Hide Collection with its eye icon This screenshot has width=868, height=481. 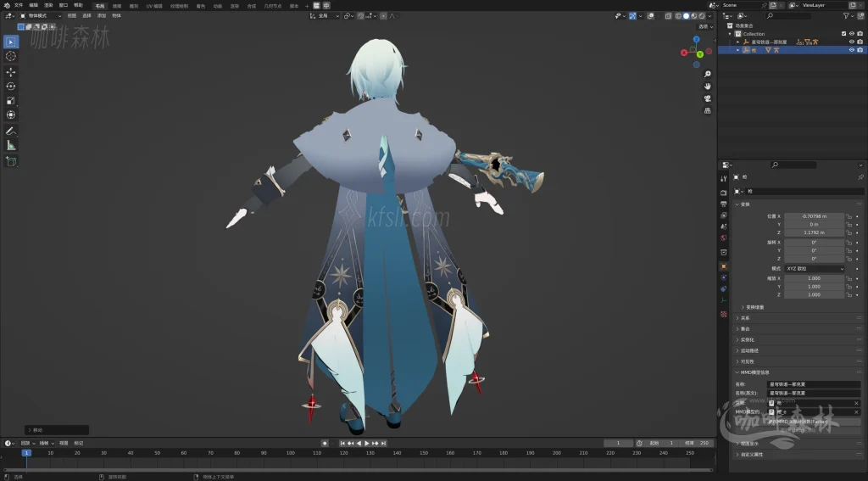click(x=851, y=34)
